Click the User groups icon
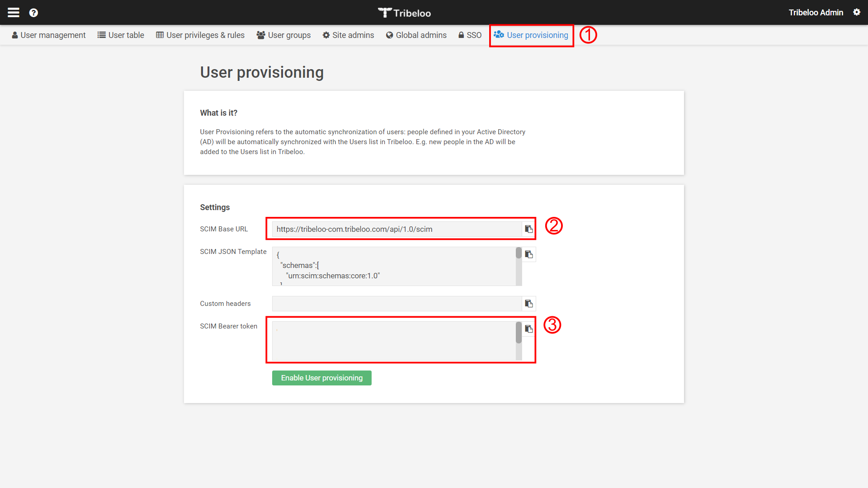 [x=260, y=34]
